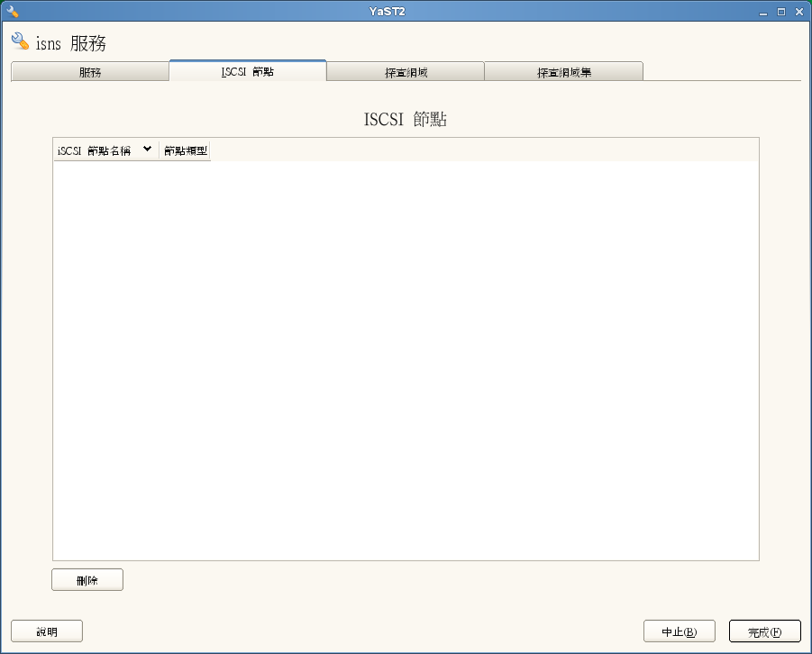Image resolution: width=812 pixels, height=654 pixels.
Task: Open the 探查網域 tab
Action: click(406, 72)
